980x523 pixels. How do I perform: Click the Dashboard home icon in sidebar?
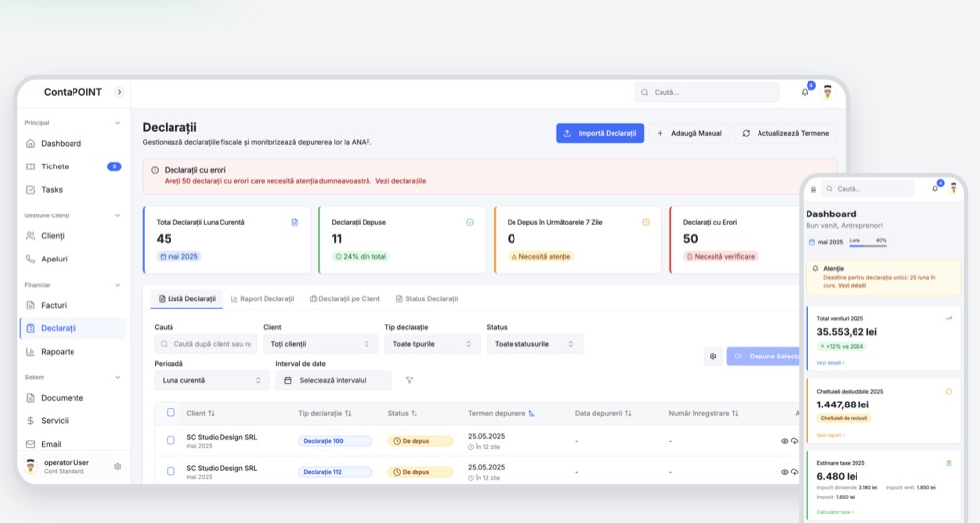point(30,144)
